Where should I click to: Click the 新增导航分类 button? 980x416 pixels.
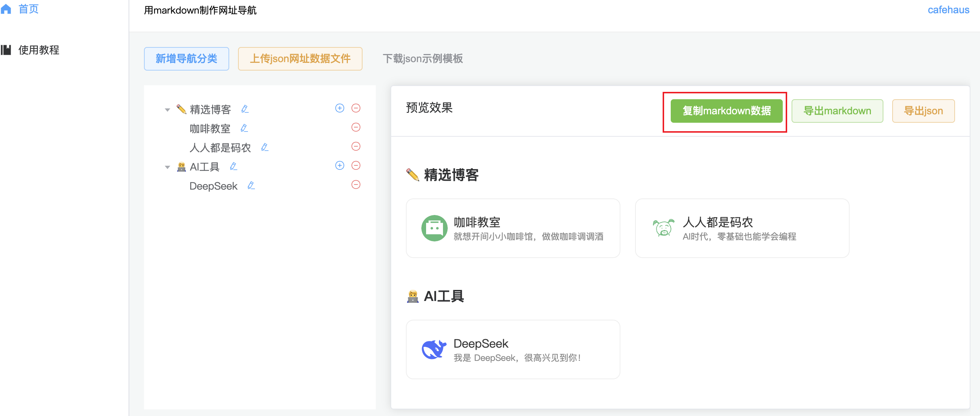187,58
